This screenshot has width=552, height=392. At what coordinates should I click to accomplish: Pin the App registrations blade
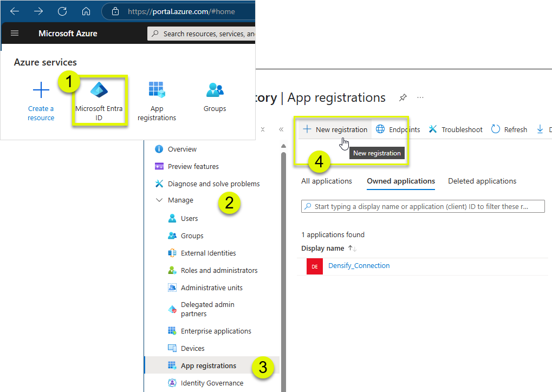402,97
